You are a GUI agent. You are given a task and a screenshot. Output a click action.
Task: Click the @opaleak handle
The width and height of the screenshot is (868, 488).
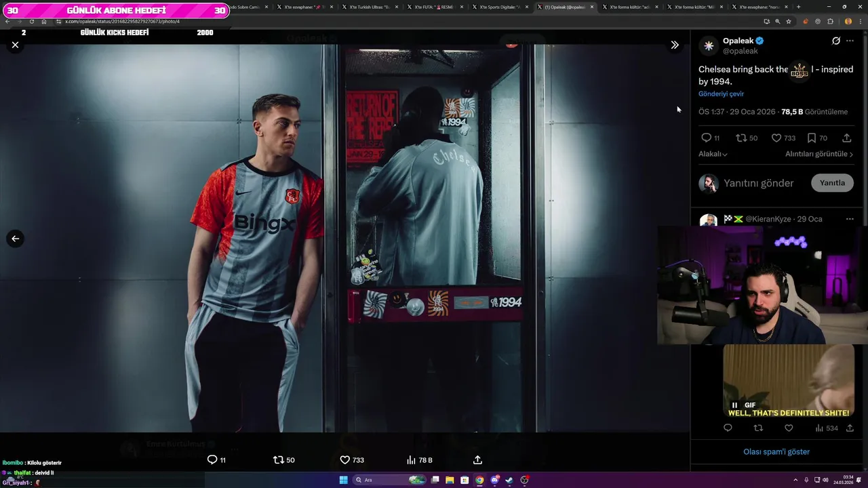point(741,51)
